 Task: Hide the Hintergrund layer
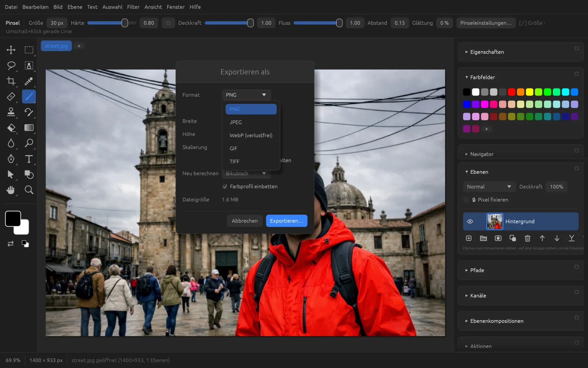(470, 222)
